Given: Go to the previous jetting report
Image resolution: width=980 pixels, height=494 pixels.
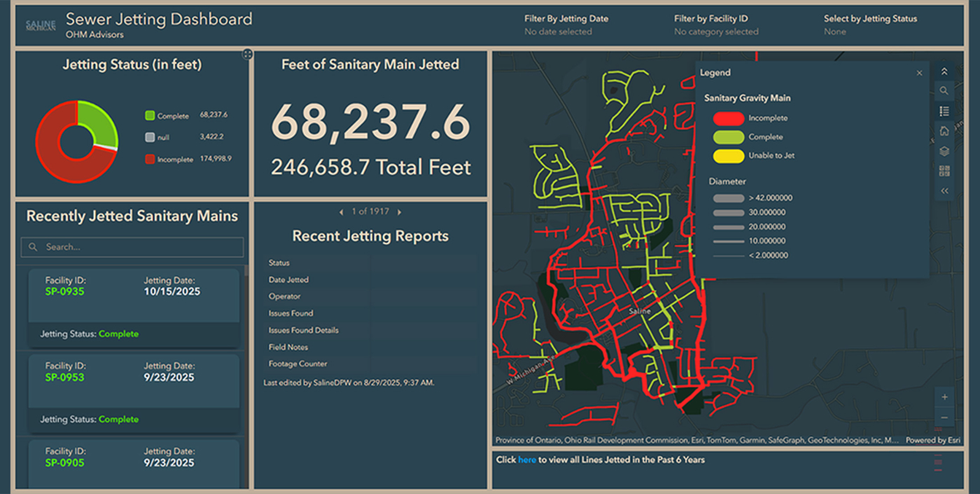Looking at the screenshot, I should tap(341, 212).
